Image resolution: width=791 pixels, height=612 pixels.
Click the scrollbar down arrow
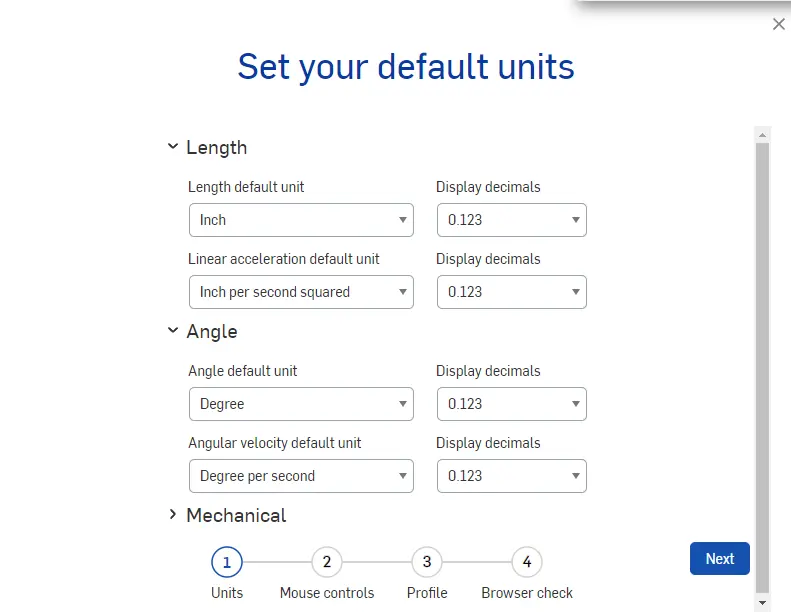pos(762,603)
